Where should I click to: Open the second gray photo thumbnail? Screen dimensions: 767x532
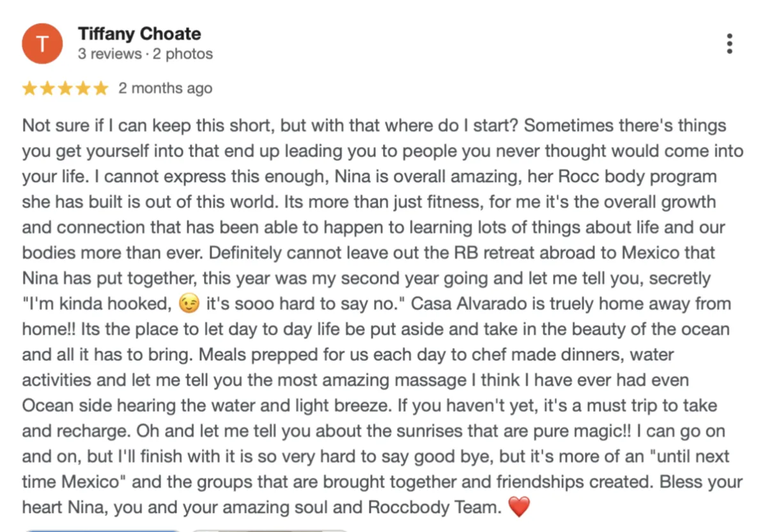268,529
